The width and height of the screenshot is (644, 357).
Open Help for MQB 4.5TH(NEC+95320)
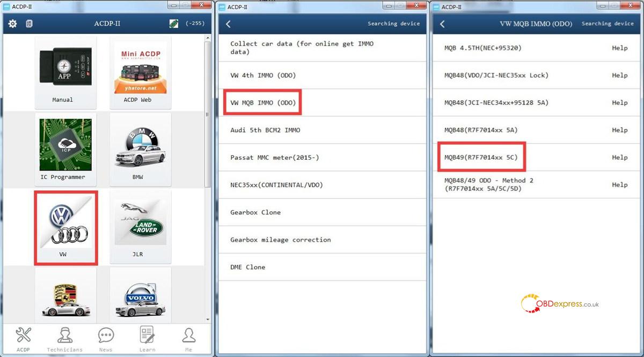tap(619, 48)
